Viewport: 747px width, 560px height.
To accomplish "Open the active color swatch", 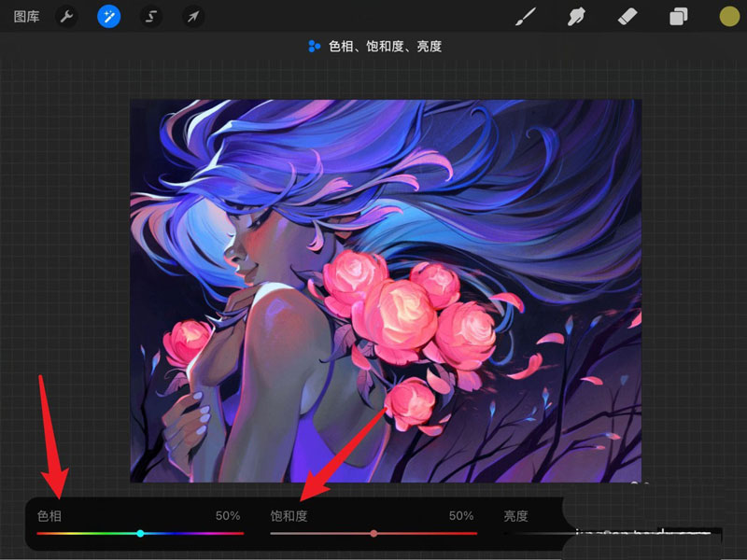I will [x=727, y=16].
